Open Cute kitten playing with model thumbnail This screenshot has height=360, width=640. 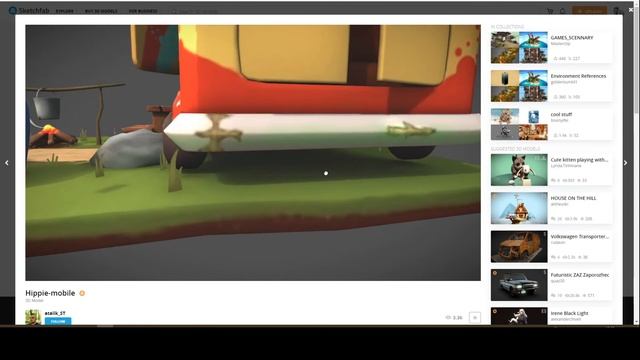pos(519,170)
